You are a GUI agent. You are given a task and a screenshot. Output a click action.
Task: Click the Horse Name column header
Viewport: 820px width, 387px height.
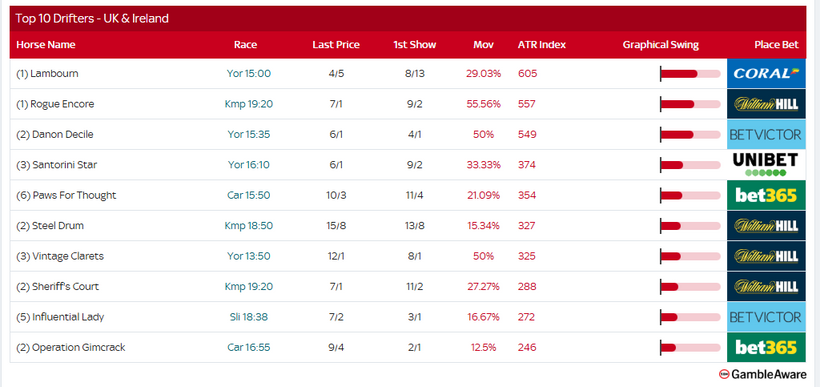point(46,45)
